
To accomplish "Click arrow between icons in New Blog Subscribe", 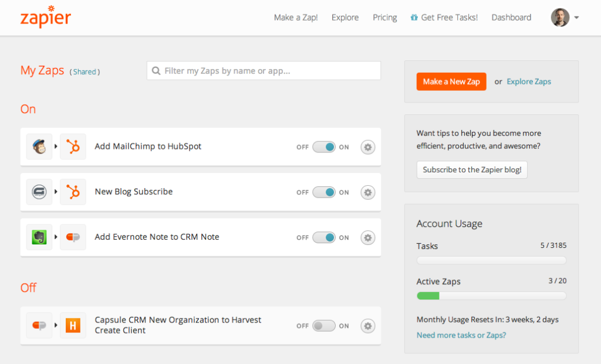I will pos(56,191).
